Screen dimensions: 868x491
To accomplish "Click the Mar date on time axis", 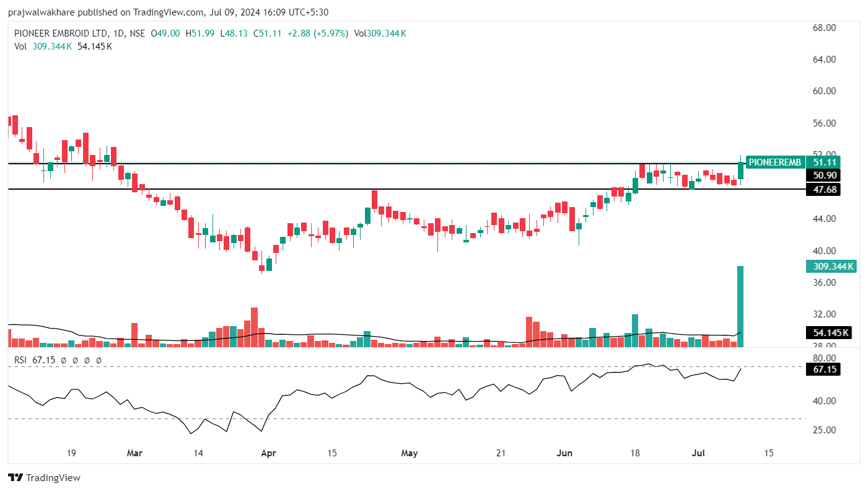I will [x=134, y=453].
